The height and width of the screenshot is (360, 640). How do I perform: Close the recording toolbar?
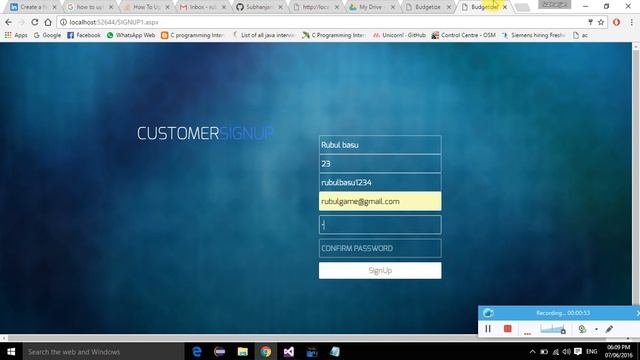point(638,313)
